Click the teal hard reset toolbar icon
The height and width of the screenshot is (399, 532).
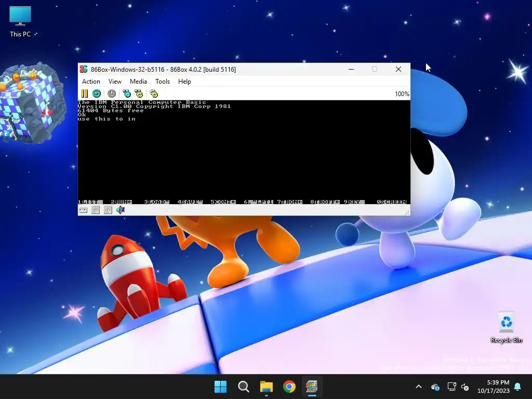tap(97, 94)
